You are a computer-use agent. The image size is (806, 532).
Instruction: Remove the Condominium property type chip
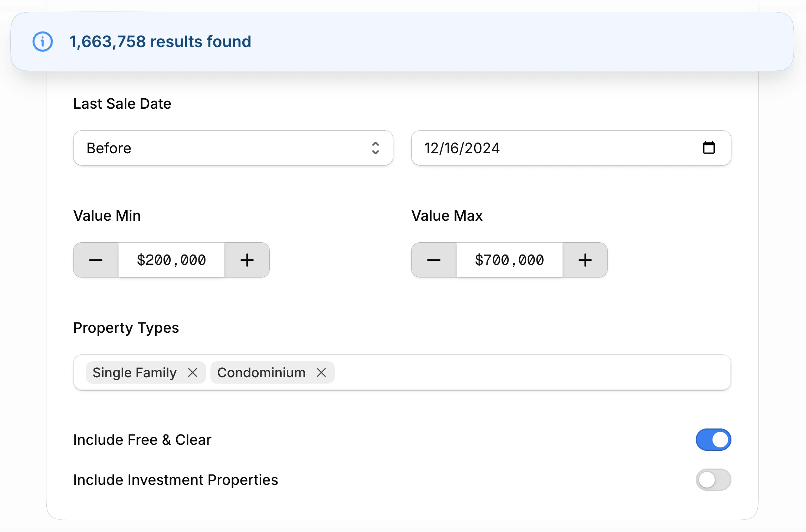click(321, 372)
